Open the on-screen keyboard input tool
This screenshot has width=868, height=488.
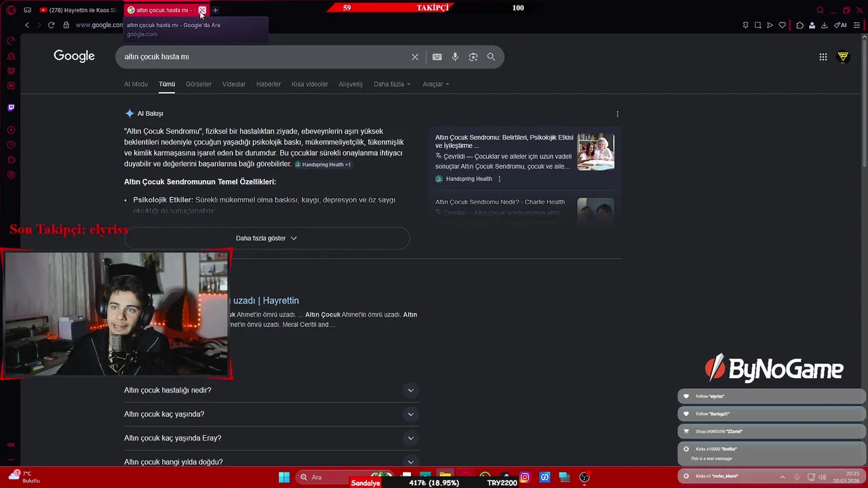(437, 57)
